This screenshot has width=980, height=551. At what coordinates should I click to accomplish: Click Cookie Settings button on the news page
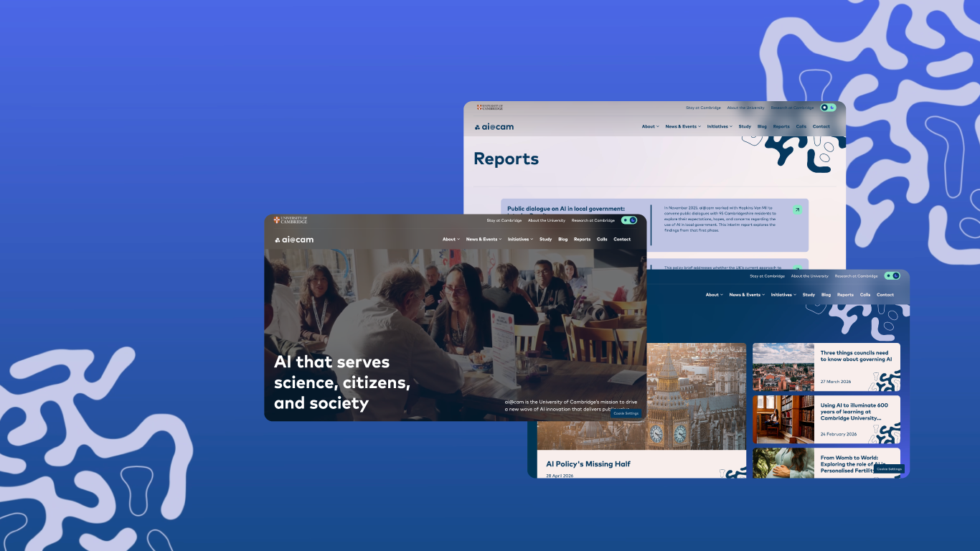889,468
